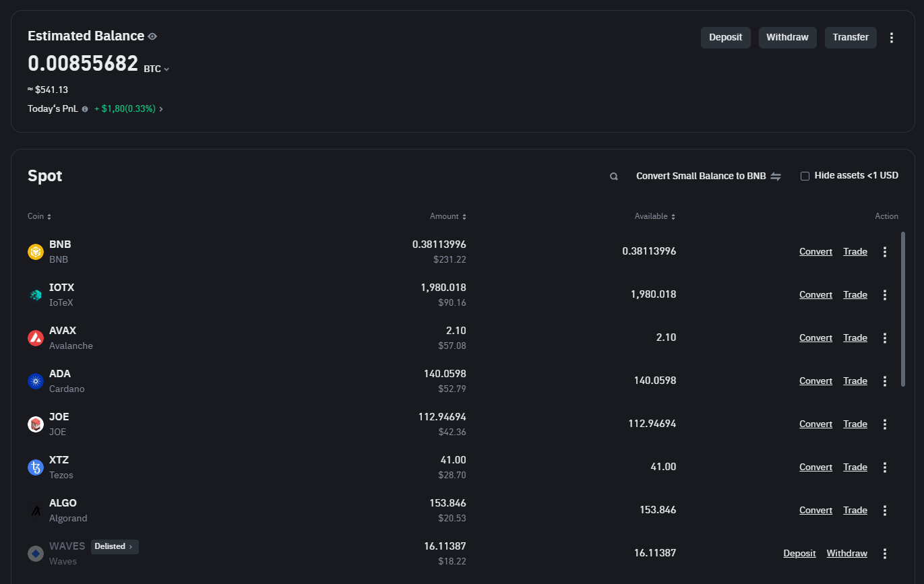Screen dimensions: 924x584
Task: Click Trade in the IOTX row
Action: point(855,294)
